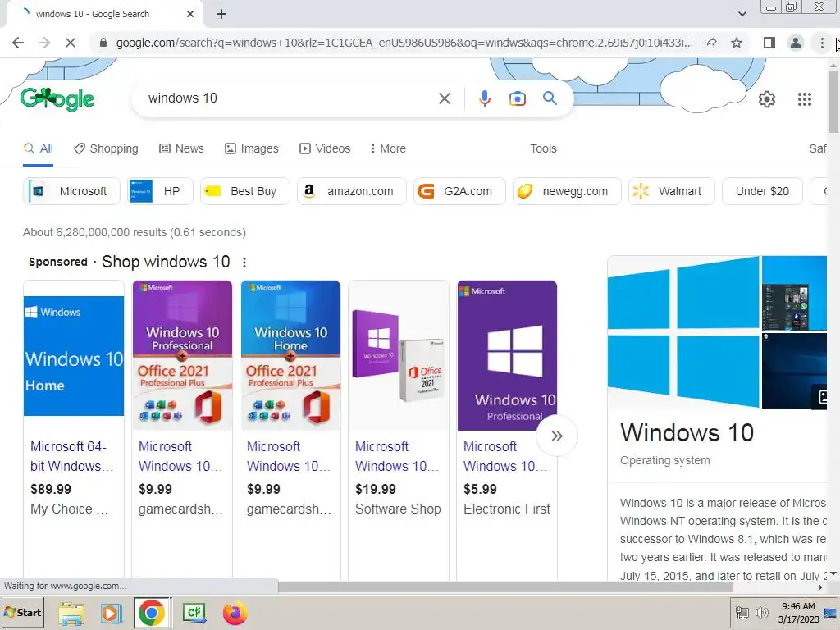Image resolution: width=840 pixels, height=630 pixels.
Task: Select the All results tab
Action: pos(38,149)
